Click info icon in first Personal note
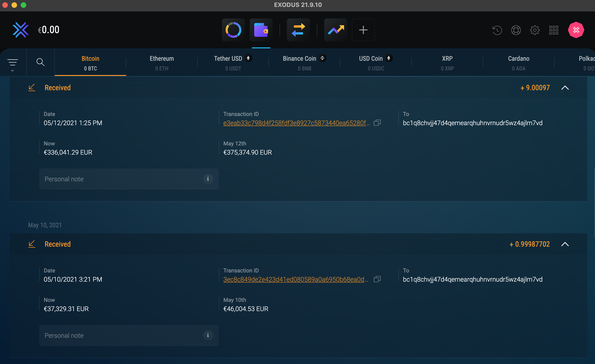595x364 pixels. [208, 179]
